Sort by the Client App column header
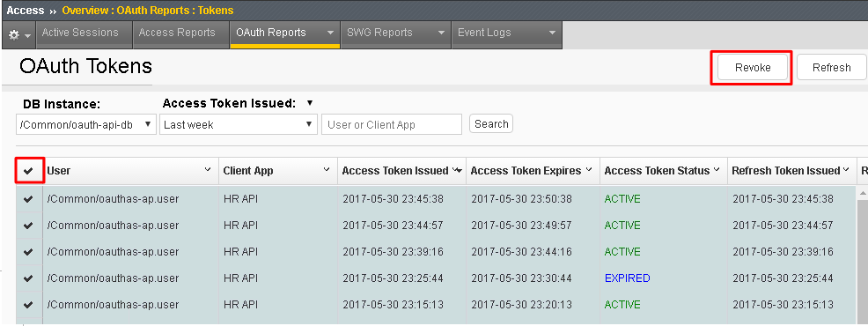Screen dimensions: 868x326 click(248, 171)
